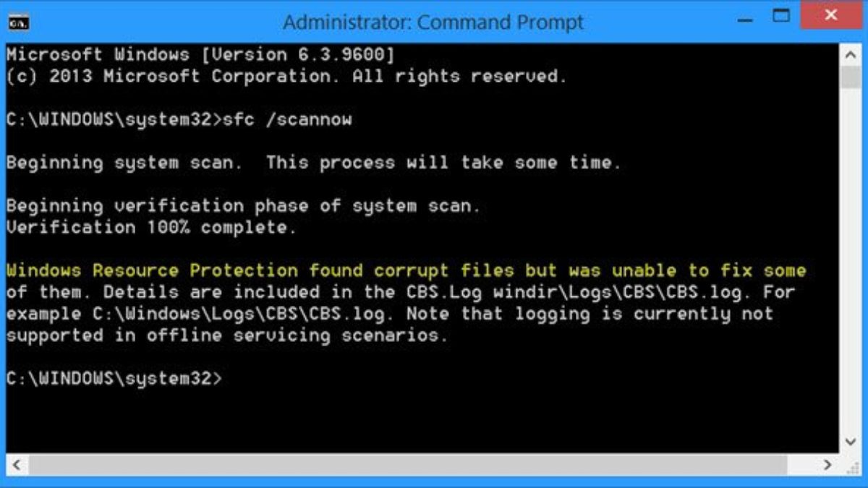
Task: Click the 2013 Microsoft Corporation copyright line
Action: 286,77
